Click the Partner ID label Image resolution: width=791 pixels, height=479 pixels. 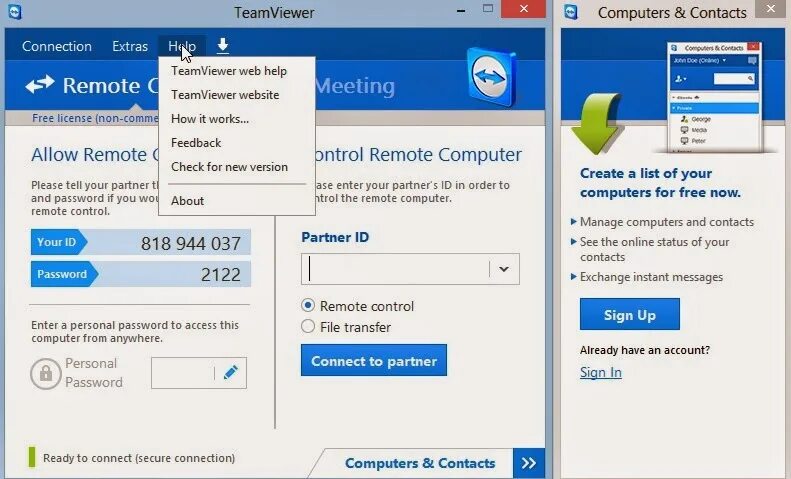tap(335, 237)
